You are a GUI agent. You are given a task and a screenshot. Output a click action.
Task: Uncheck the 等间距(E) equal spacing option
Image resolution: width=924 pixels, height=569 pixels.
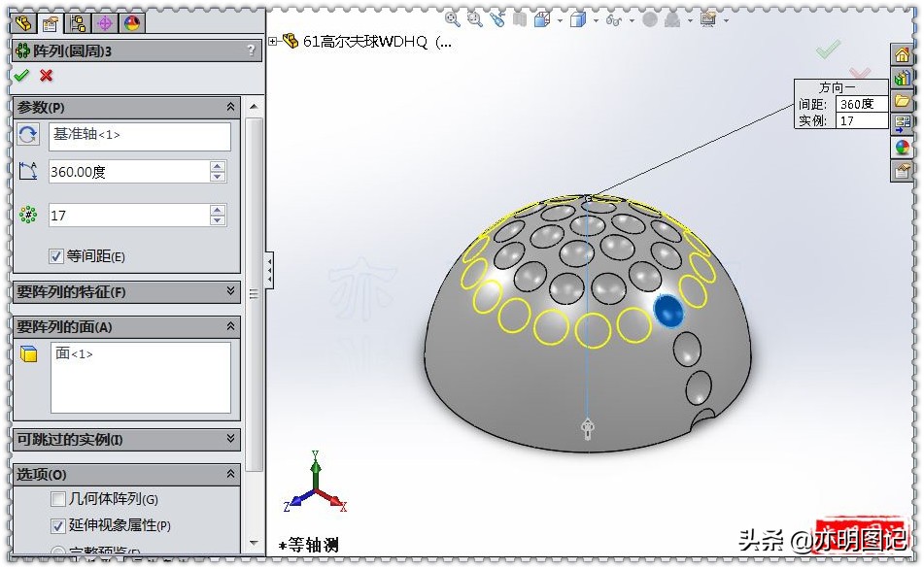(55, 256)
